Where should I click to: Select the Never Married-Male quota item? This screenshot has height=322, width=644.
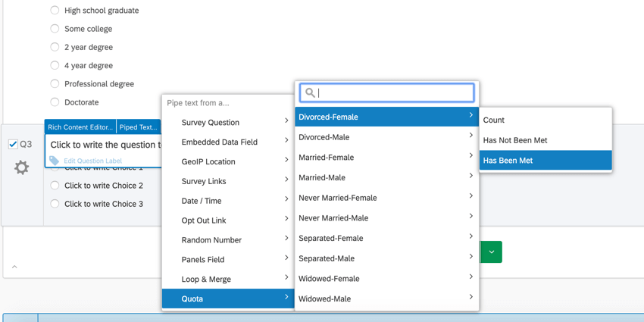coord(386,218)
